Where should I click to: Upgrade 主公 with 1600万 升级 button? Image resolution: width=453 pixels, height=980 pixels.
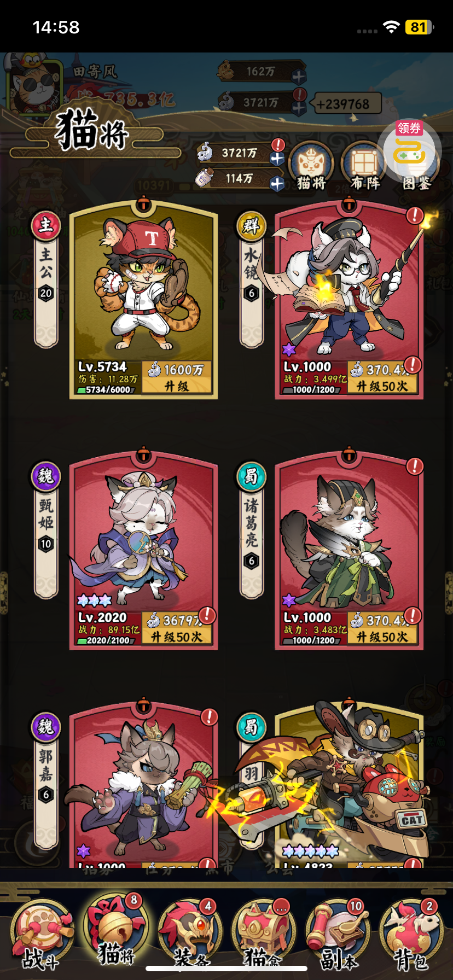click(177, 377)
